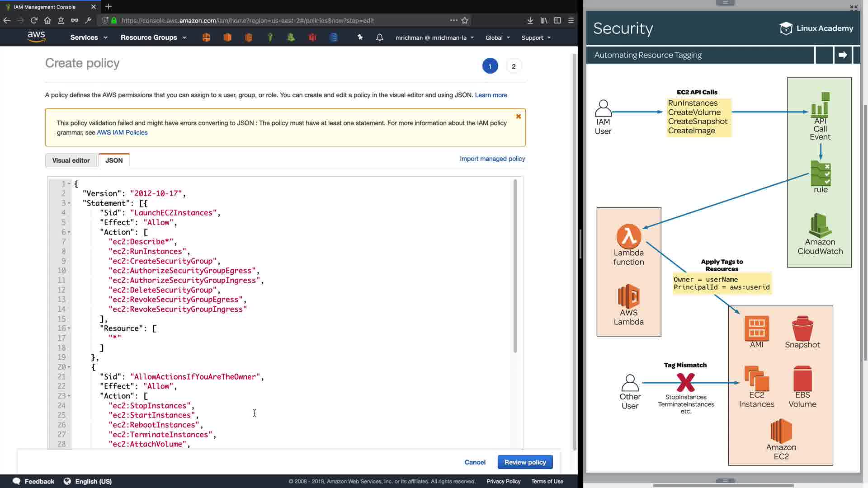Viewport: 868px width, 488px height.
Task: Switch to the Visual editor tab
Action: tap(71, 160)
